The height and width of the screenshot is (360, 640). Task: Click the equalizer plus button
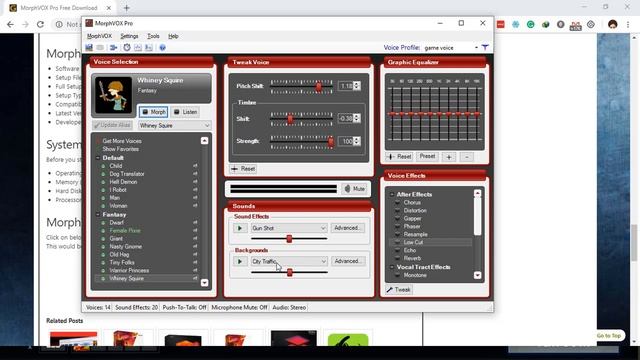(x=449, y=157)
